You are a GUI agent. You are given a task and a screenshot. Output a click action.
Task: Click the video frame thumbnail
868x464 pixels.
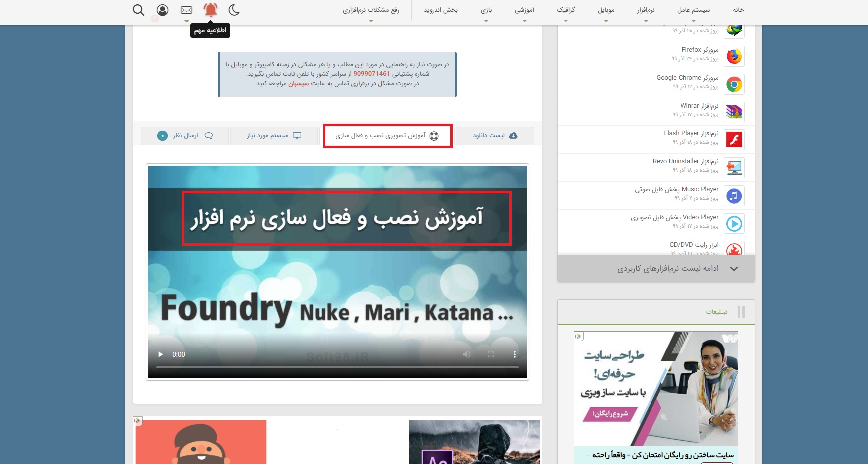337,272
